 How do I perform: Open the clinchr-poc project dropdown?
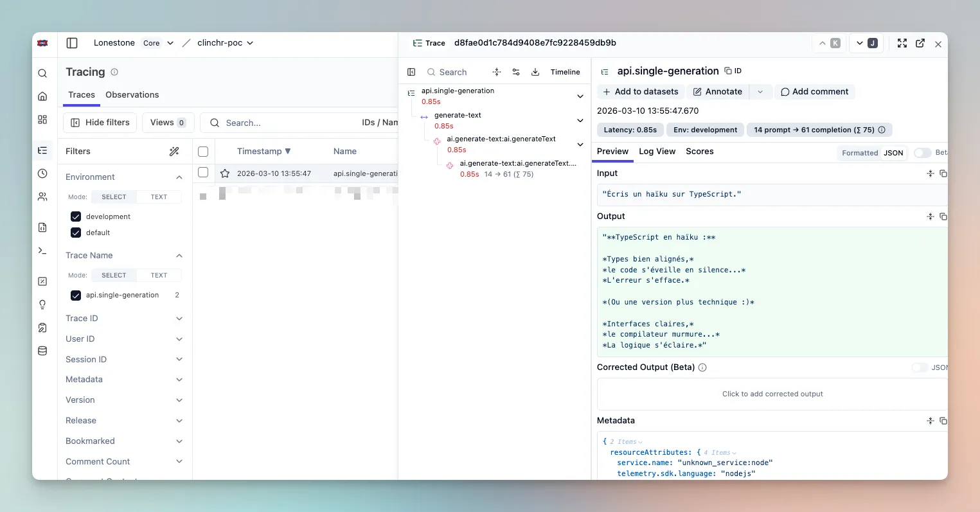[x=225, y=43]
